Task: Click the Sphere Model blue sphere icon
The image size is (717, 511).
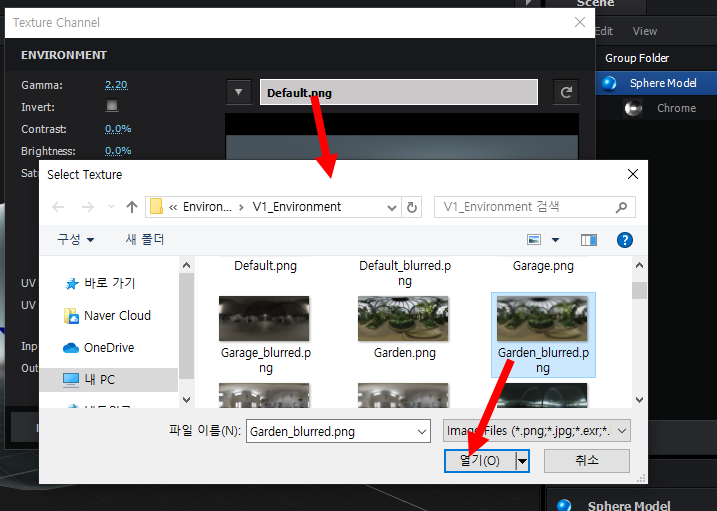Action: (609, 83)
